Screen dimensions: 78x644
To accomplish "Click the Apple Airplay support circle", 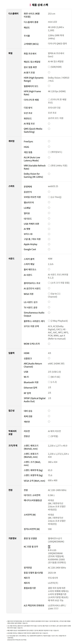I will (x=49, y=244).
